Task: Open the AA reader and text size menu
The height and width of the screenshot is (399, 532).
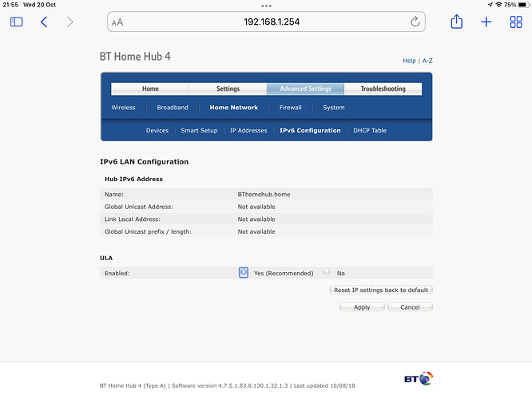Action: click(117, 22)
